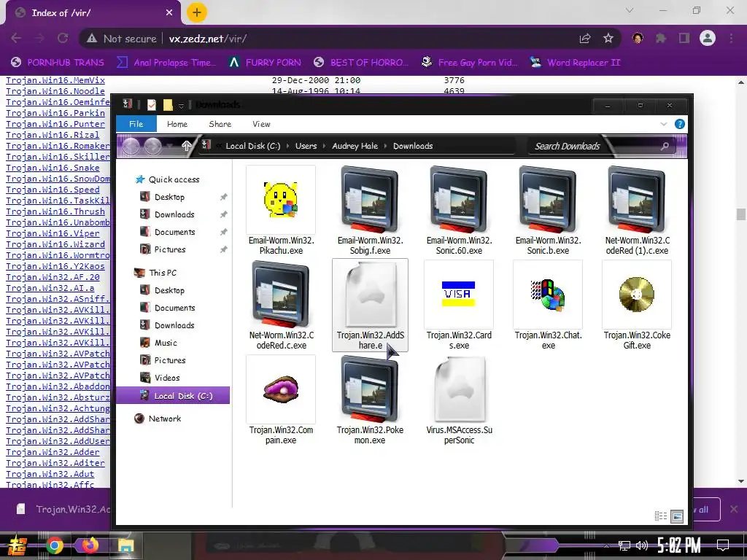Open Email-Worm.Win32.Pikachu.exe file icon
This screenshot has width=747, height=560.
(281, 199)
